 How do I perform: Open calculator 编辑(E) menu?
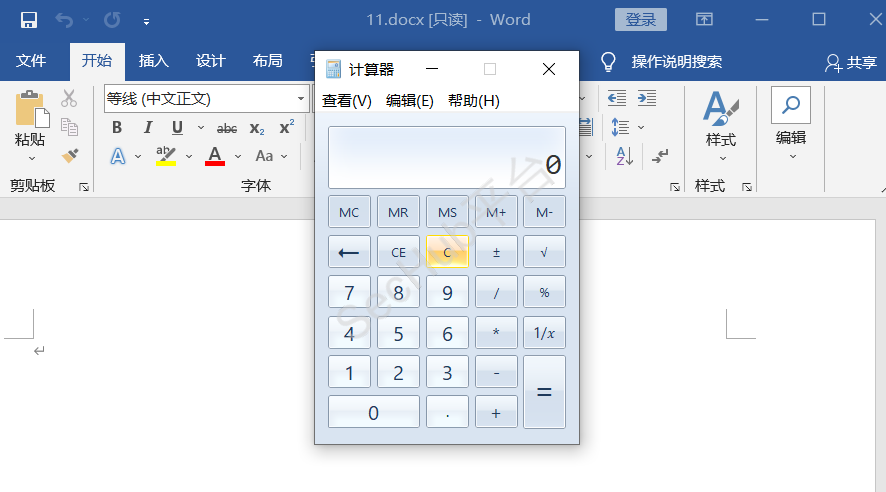(x=410, y=101)
